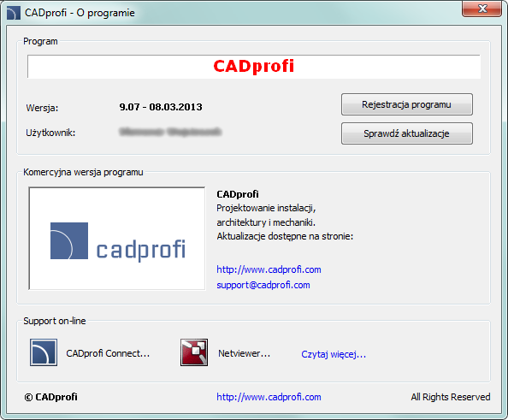508x420 pixels.
Task: Open the http://www.cadprofi.com link under Aktualizacje
Action: (x=269, y=269)
